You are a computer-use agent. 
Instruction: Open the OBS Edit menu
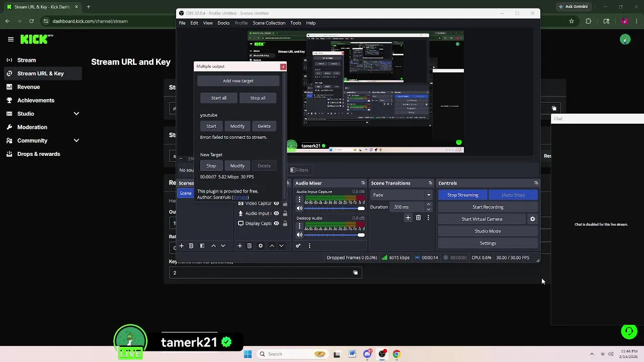click(x=194, y=23)
